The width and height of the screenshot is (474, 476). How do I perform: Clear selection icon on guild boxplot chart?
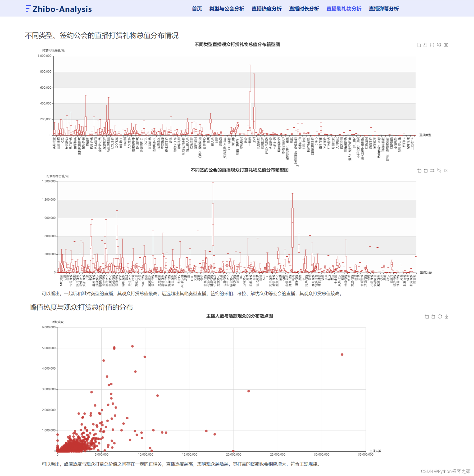446,171
